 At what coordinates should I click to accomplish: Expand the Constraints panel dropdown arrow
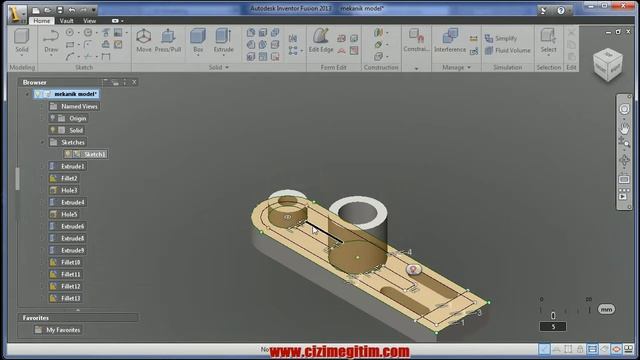[x=416, y=69]
